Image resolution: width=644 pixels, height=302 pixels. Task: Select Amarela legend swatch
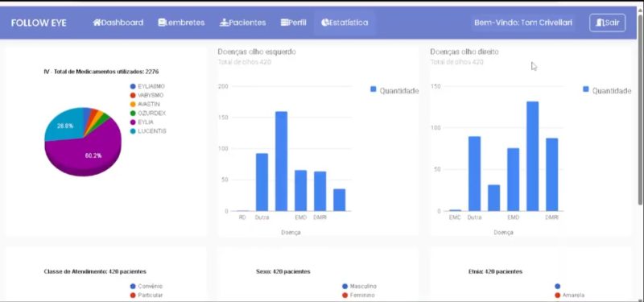click(x=557, y=295)
